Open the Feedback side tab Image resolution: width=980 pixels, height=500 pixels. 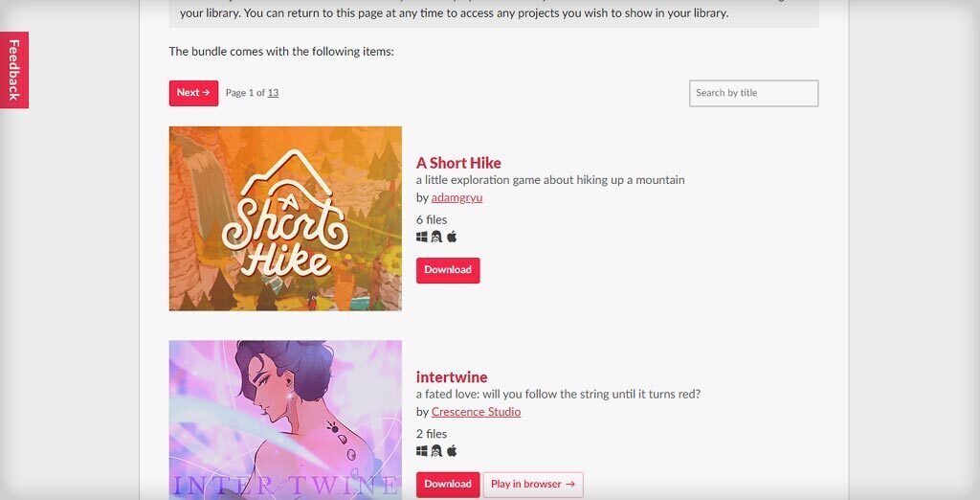click(13, 70)
